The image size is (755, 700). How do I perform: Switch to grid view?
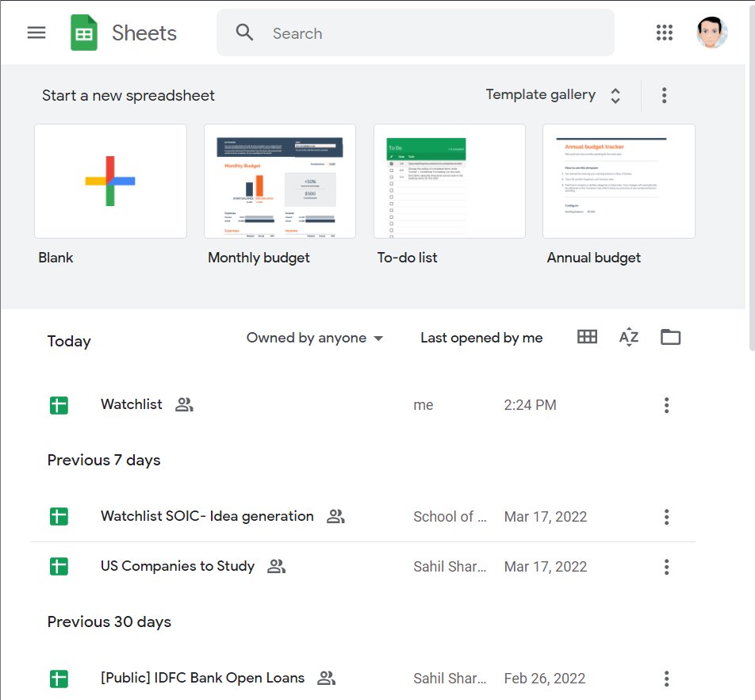point(587,337)
